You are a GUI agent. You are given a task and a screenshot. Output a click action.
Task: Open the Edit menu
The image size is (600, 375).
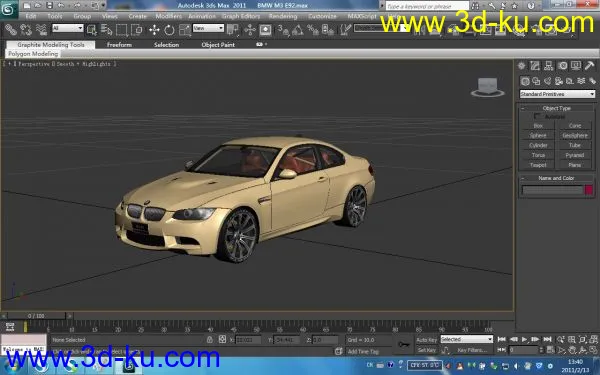click(x=31, y=16)
